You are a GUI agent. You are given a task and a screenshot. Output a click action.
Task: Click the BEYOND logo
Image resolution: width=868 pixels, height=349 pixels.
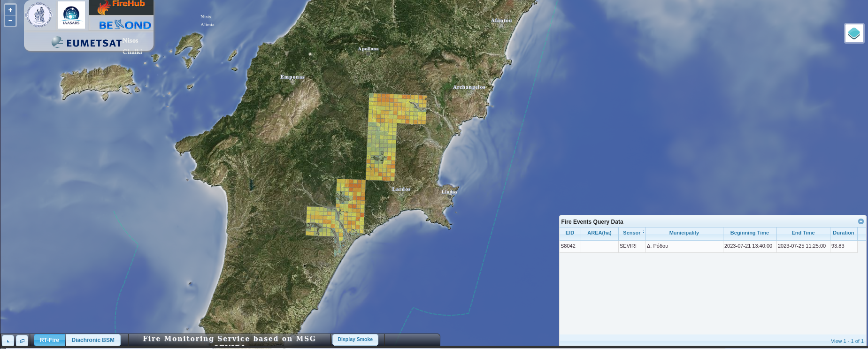[125, 25]
